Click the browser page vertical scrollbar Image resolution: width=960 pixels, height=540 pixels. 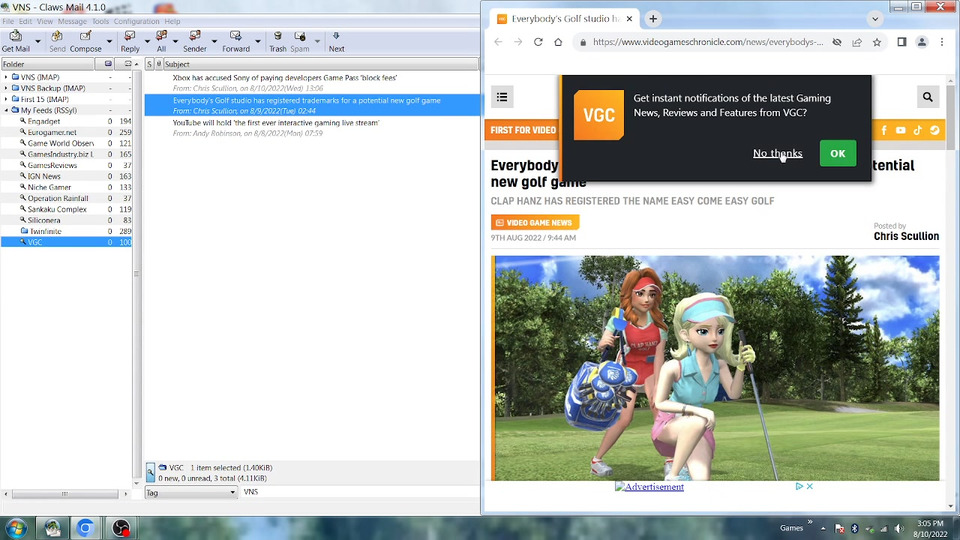[950, 118]
